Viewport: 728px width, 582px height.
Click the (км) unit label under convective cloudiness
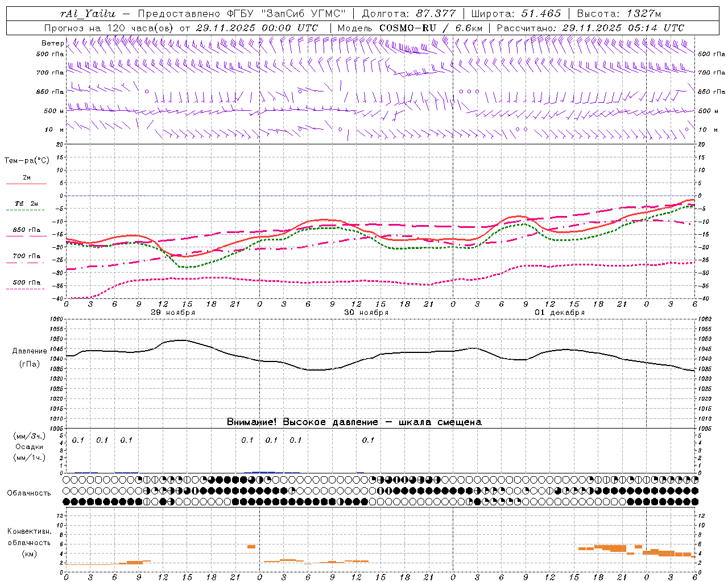tap(29, 554)
